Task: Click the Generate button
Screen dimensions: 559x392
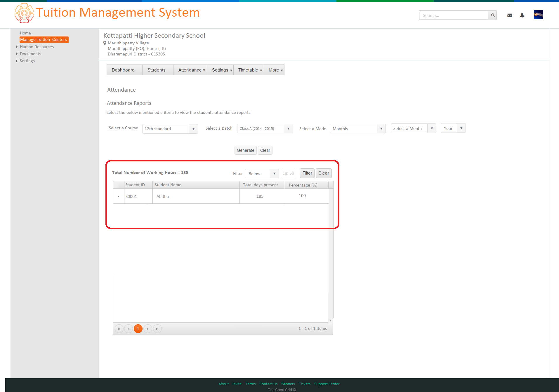Action: point(246,150)
